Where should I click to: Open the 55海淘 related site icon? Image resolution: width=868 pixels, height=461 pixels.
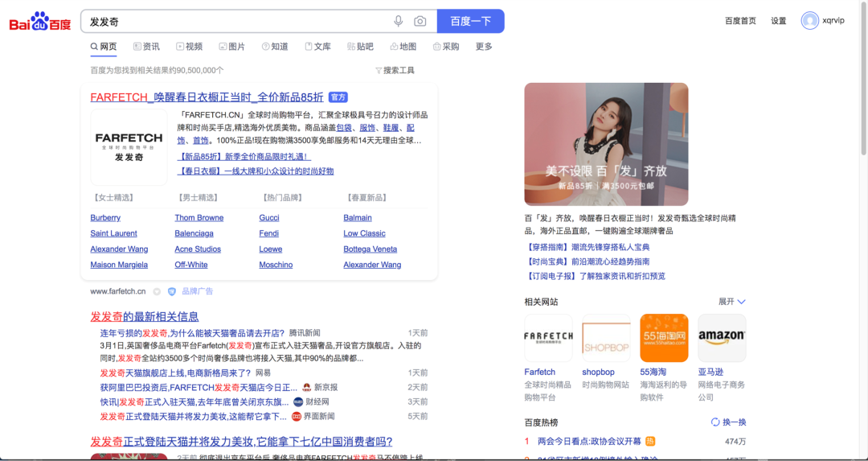point(664,338)
